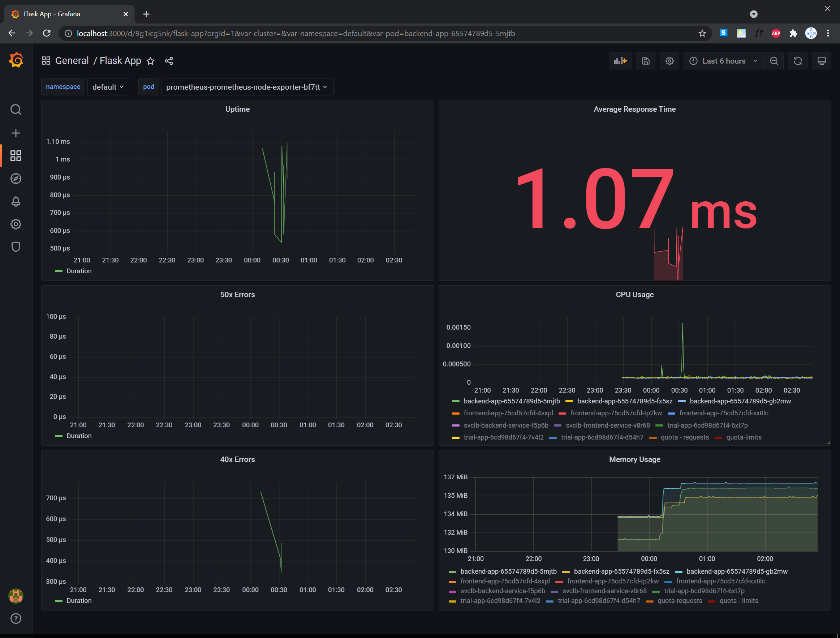Toggle quota-limits series in CPU Usage legend

tap(743, 437)
